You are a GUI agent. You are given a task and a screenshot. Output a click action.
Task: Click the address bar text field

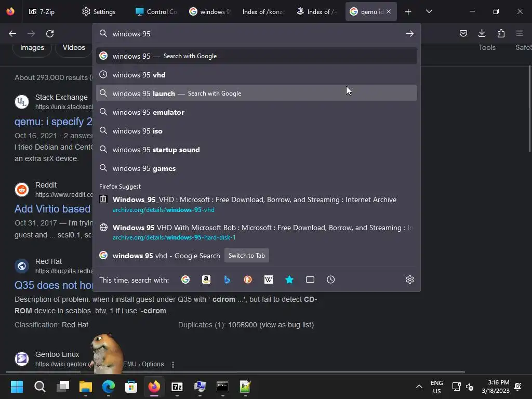256,34
